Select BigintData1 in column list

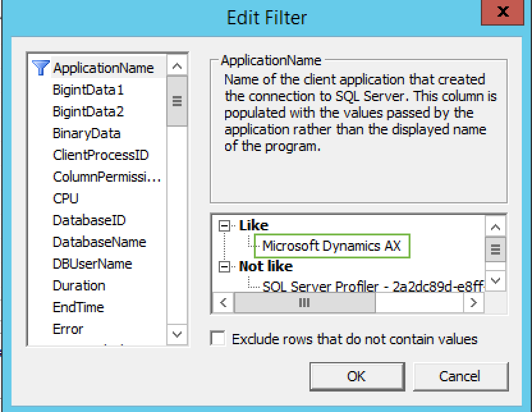pyautogui.click(x=88, y=90)
